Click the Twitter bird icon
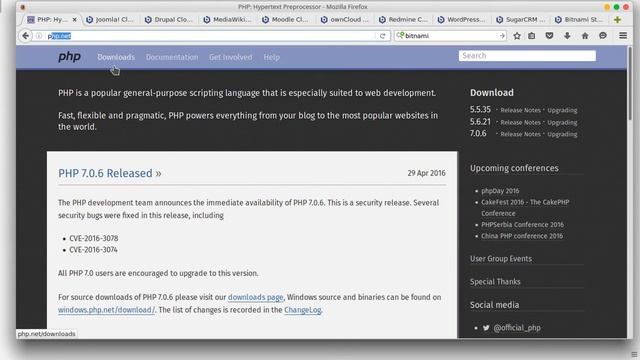 coord(486,327)
